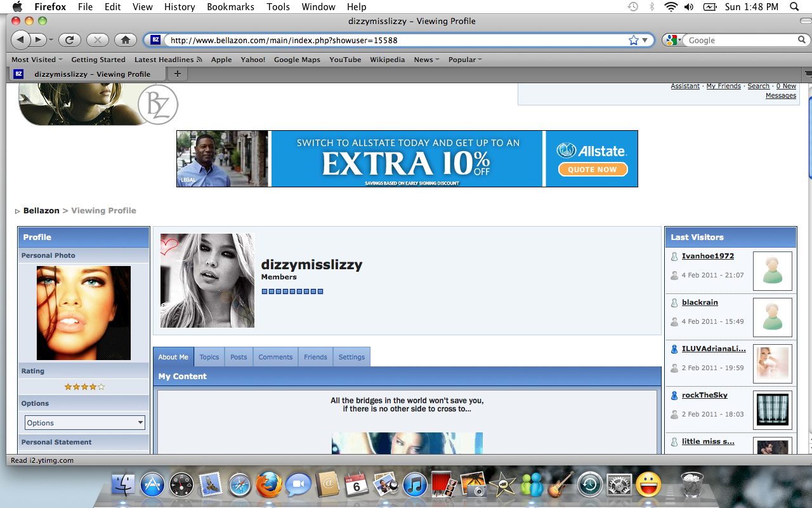Open Ivanhoe1972 visitor profile link
Viewport: 812px width, 508px height.
707,256
